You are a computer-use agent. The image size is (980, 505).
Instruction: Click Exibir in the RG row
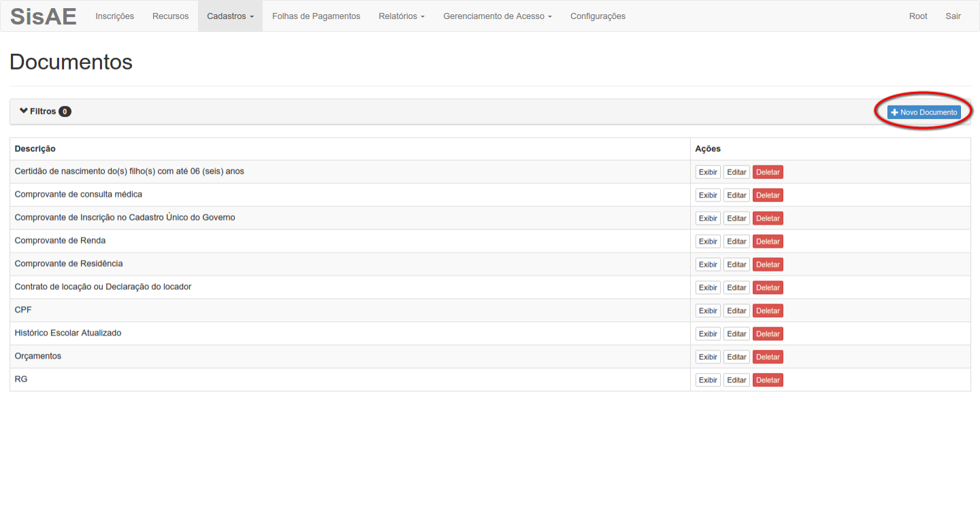point(708,380)
